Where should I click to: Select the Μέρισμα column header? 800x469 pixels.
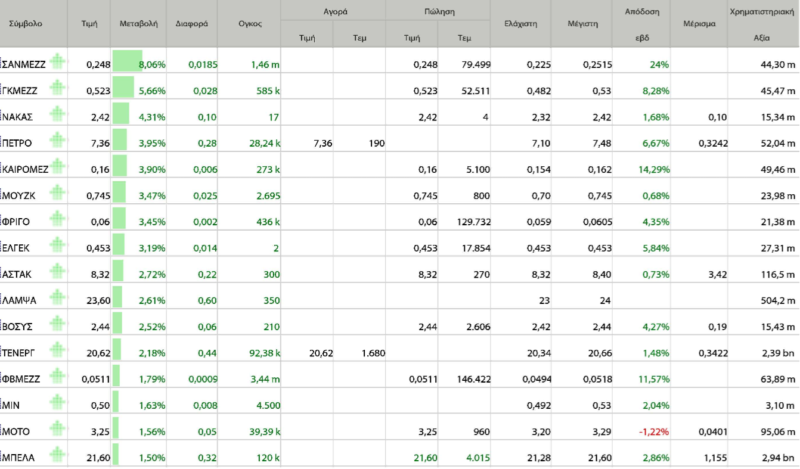(696, 21)
